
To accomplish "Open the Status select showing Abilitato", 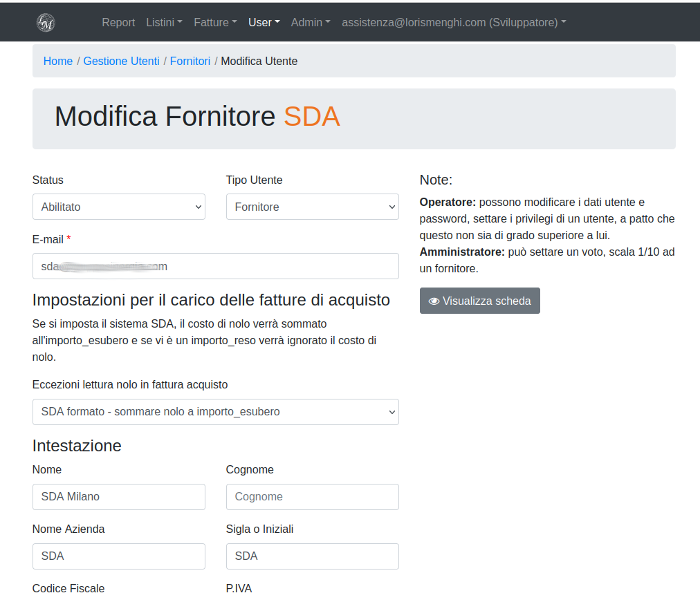I will (119, 207).
